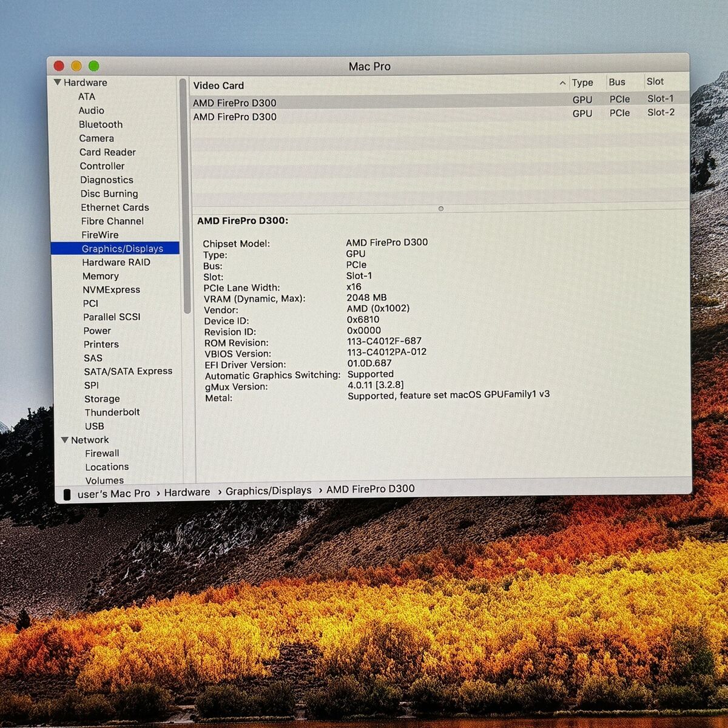The image size is (728, 728).
Task: Open the USB entry
Action: [x=94, y=426]
